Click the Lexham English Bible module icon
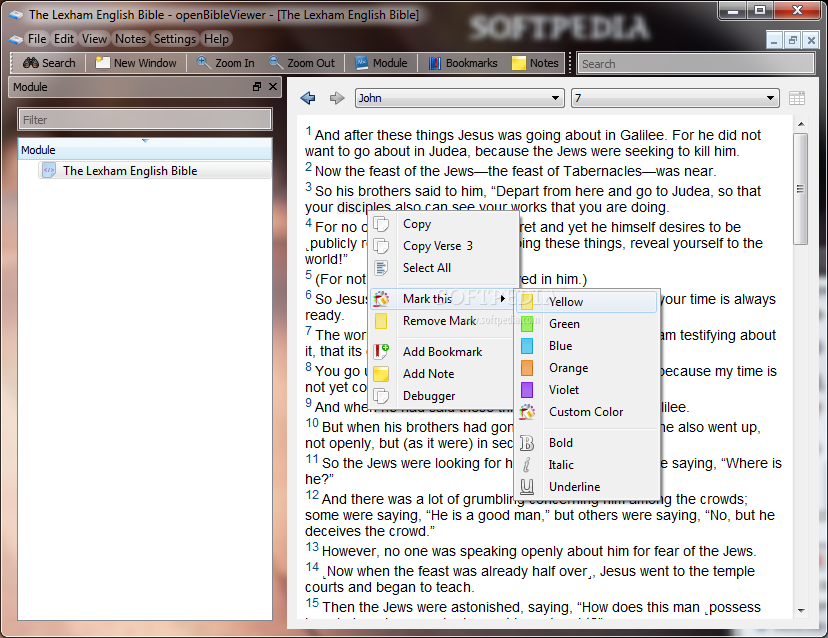 click(49, 171)
